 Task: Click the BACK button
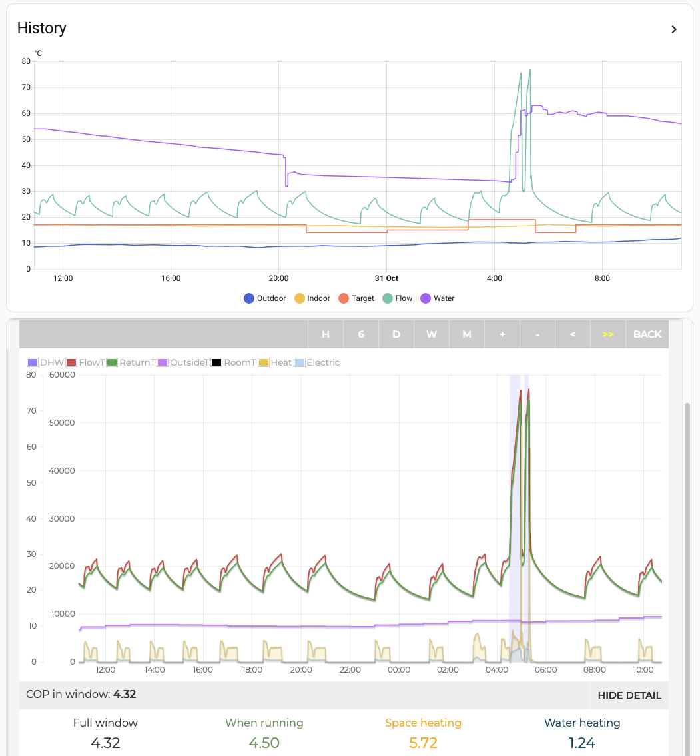pos(647,334)
